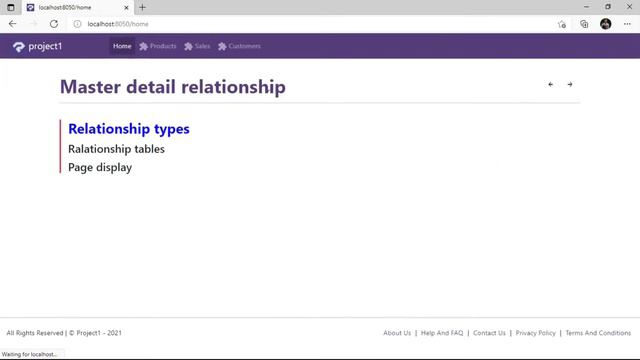Image resolution: width=640 pixels, height=360 pixels.
Task: Click the project1 logo icon
Action: click(x=19, y=47)
